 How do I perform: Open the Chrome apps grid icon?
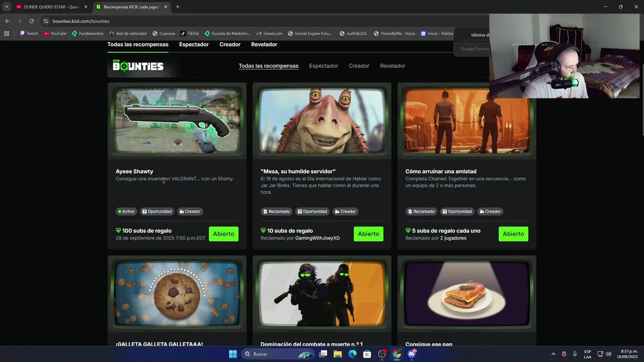[x=7, y=34]
